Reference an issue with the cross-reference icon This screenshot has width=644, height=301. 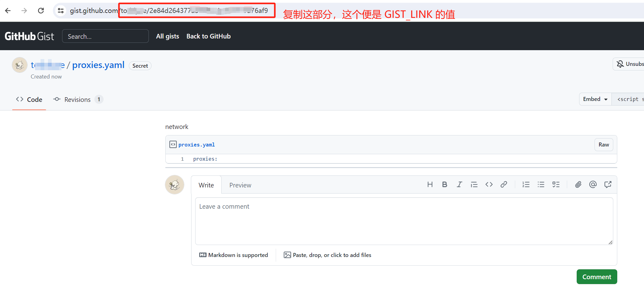point(608,184)
